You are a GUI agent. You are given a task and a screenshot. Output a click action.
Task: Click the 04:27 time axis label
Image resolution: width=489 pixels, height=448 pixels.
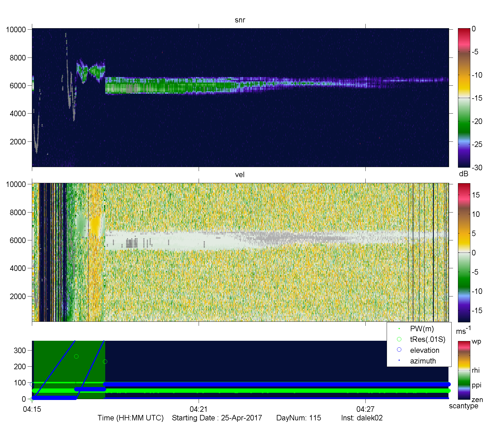(x=365, y=409)
